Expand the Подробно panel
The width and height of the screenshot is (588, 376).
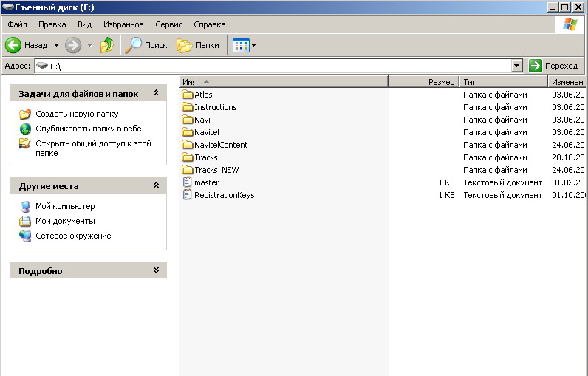[157, 270]
